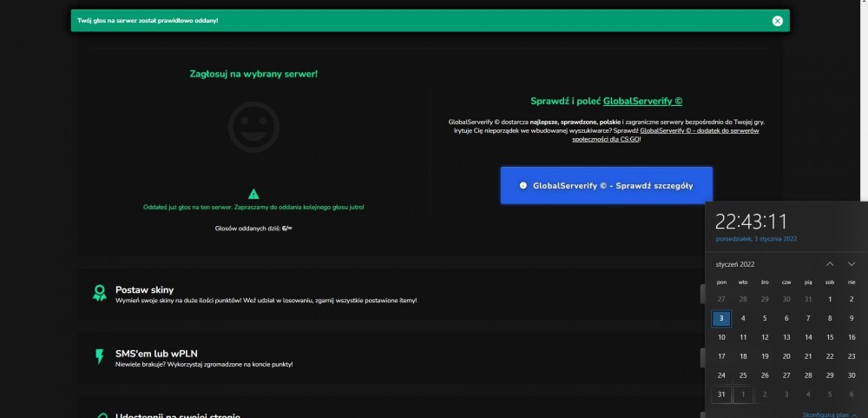The height and width of the screenshot is (418, 868).
Task: Open the Postaw skiny section
Action: click(144, 290)
